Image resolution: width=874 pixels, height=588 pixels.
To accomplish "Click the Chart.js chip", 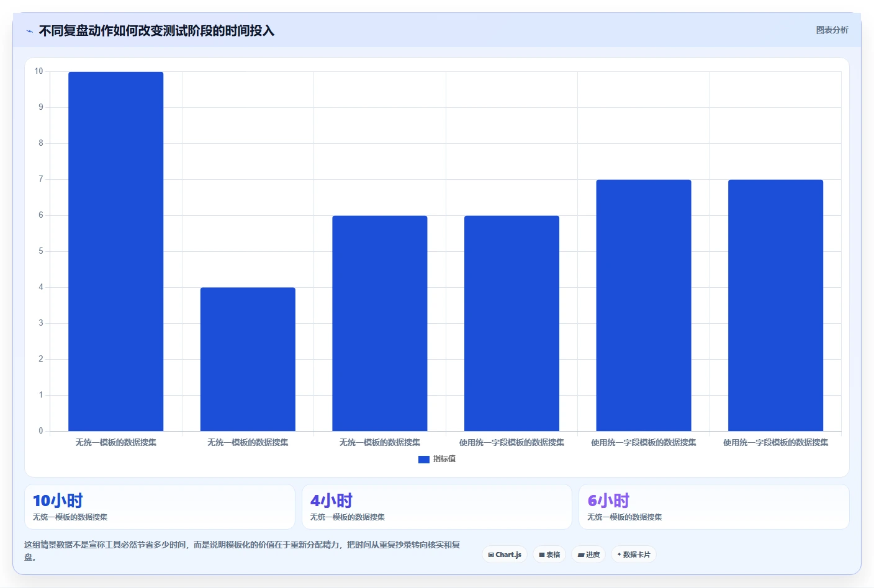I will [505, 555].
